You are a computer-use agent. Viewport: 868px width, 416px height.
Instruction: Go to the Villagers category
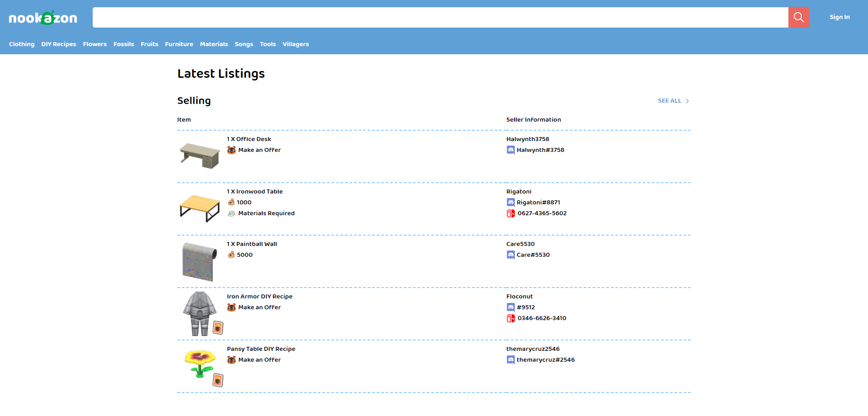click(x=296, y=44)
